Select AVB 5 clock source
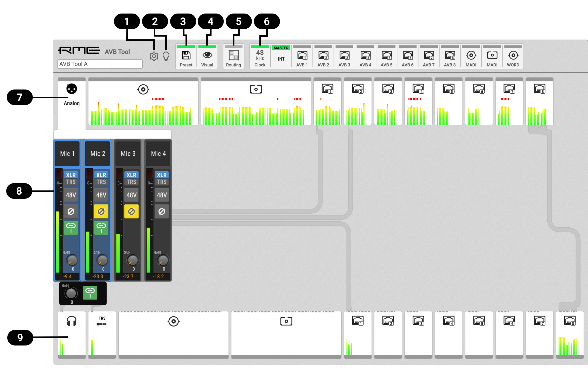This screenshot has height=384, width=588. pyautogui.click(x=386, y=56)
